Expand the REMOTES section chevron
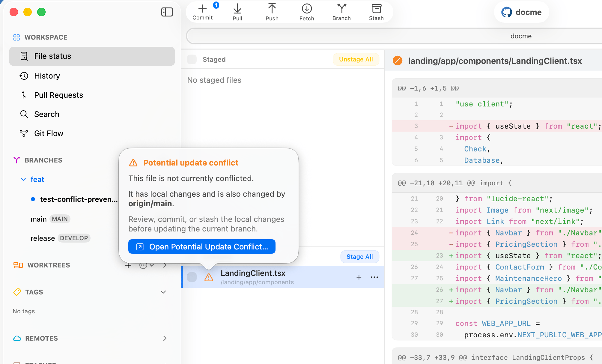Image resolution: width=602 pixels, height=364 pixels. tap(165, 338)
